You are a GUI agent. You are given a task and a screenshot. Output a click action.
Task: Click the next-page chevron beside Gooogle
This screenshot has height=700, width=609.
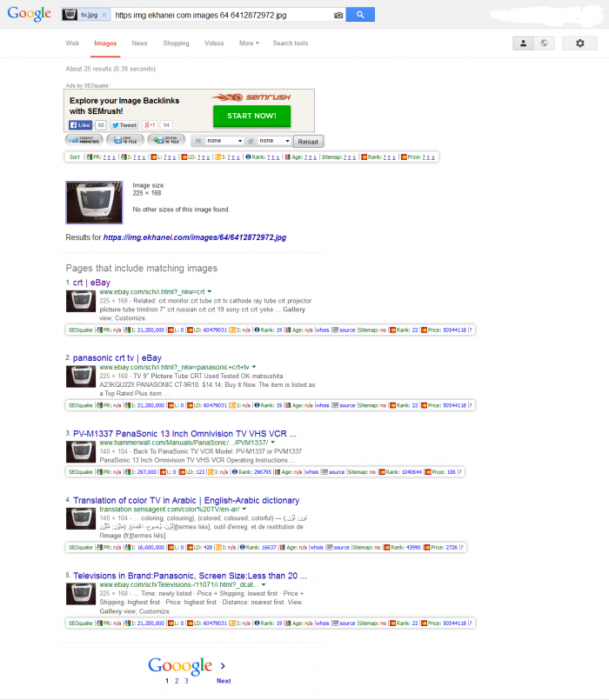pyautogui.click(x=223, y=665)
